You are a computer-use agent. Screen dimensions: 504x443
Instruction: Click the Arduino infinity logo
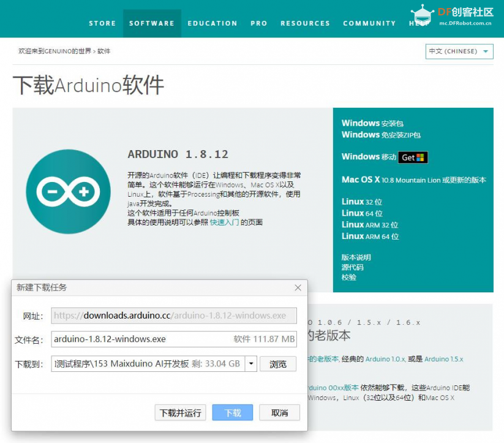(68, 192)
